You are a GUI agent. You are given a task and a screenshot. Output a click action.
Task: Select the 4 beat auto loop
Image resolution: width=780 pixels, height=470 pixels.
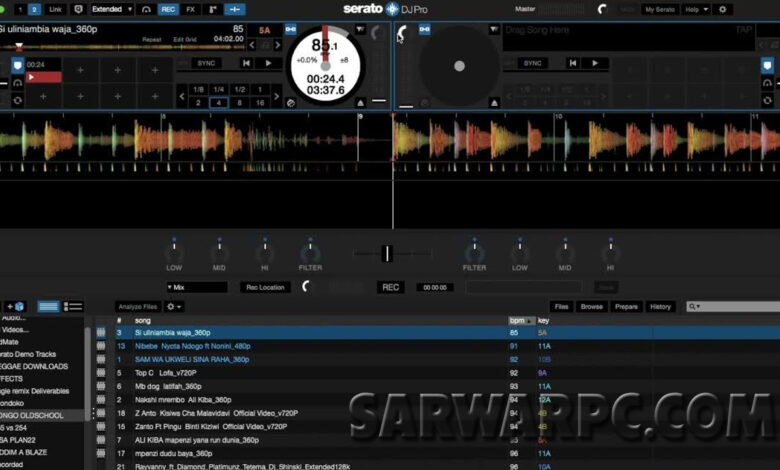pos(218,102)
